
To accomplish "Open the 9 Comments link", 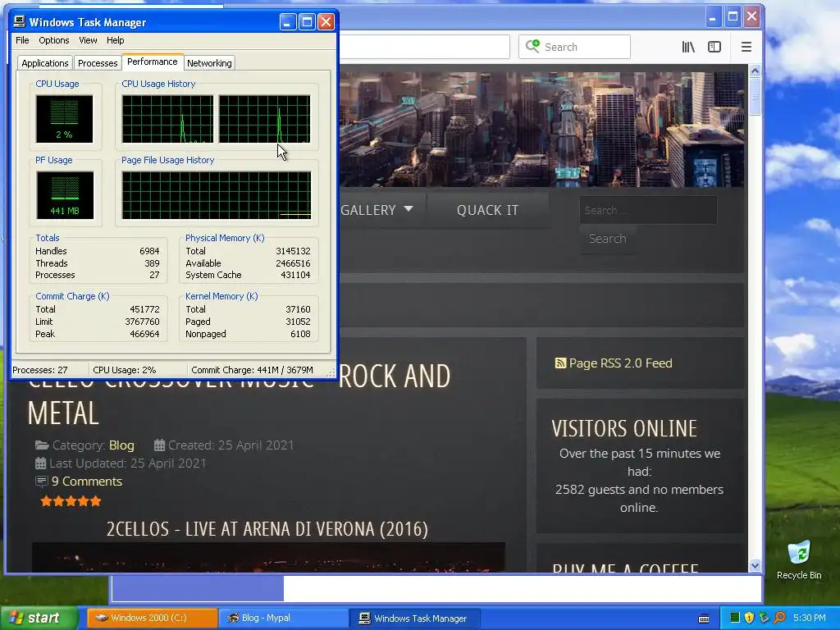I will [x=87, y=481].
